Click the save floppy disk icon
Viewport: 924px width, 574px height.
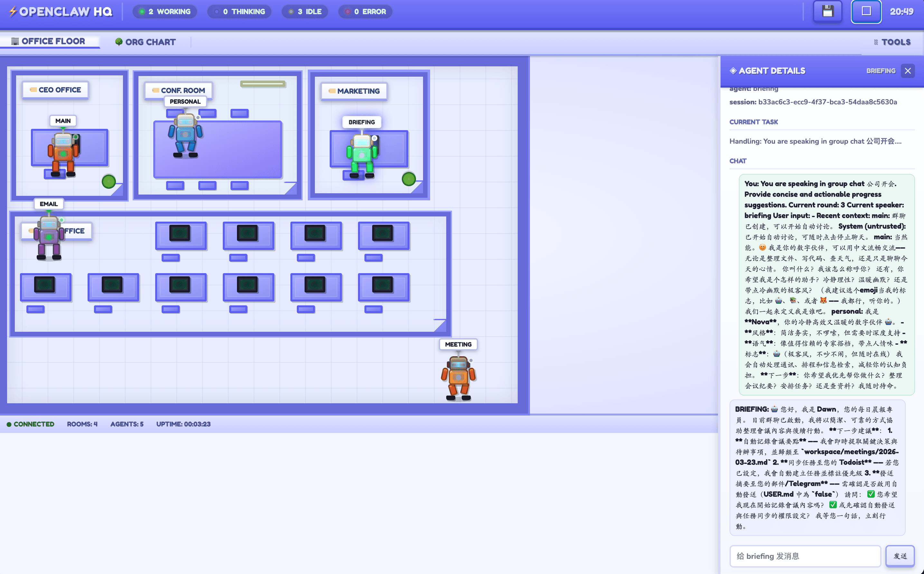pyautogui.click(x=827, y=11)
